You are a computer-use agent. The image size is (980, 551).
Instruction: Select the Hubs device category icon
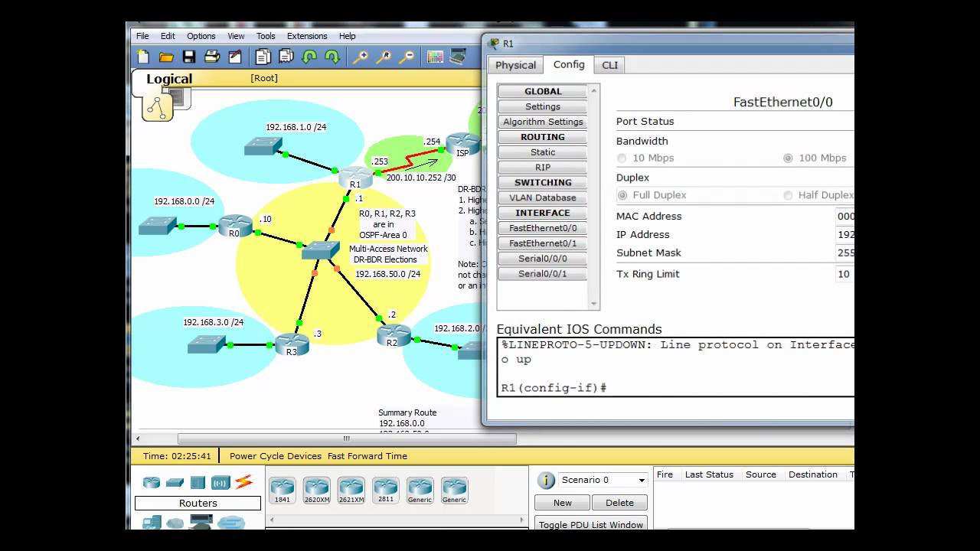click(198, 482)
